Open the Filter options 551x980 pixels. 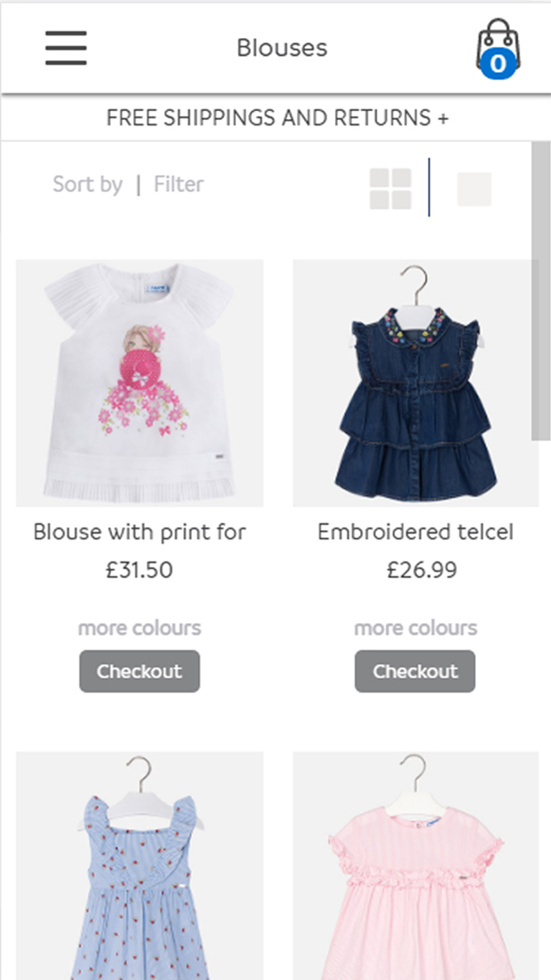[179, 184]
